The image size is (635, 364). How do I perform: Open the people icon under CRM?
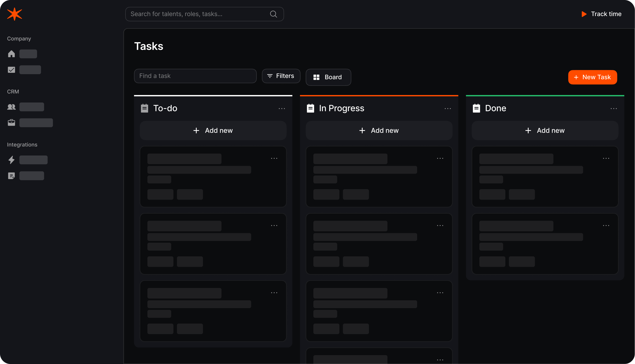[x=11, y=107]
